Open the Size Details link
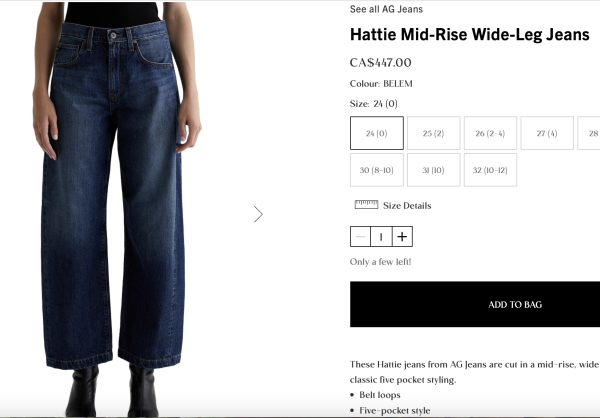The height and width of the screenshot is (418, 600). (x=407, y=206)
